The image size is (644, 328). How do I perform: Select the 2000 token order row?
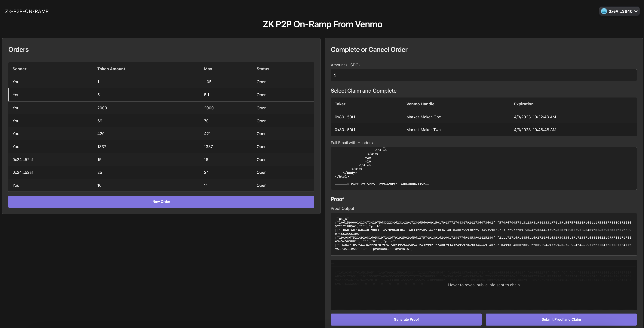[161, 108]
